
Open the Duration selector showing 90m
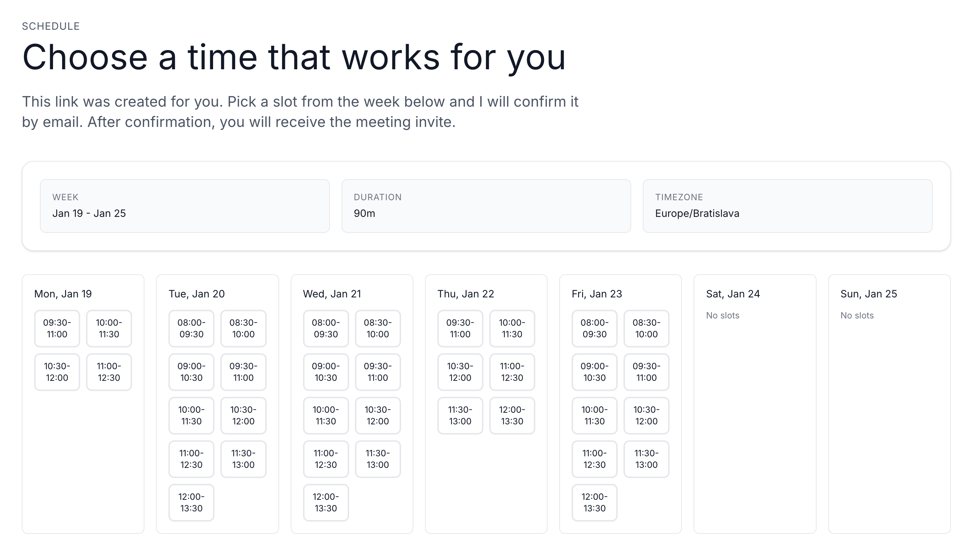[x=486, y=206]
